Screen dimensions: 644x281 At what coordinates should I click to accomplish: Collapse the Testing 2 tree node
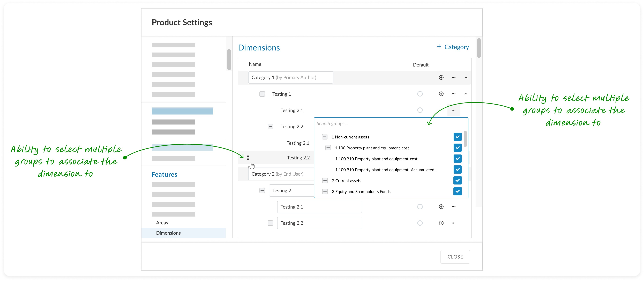[x=262, y=190]
